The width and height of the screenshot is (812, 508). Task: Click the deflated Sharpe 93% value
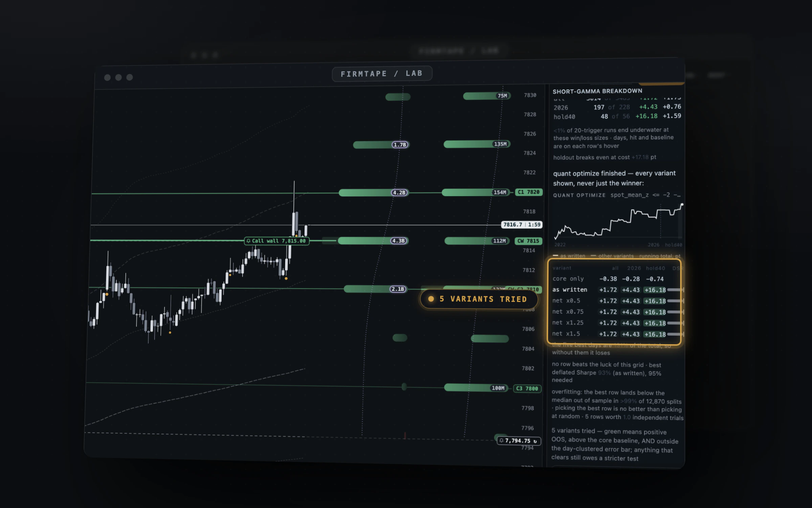pyautogui.click(x=604, y=373)
